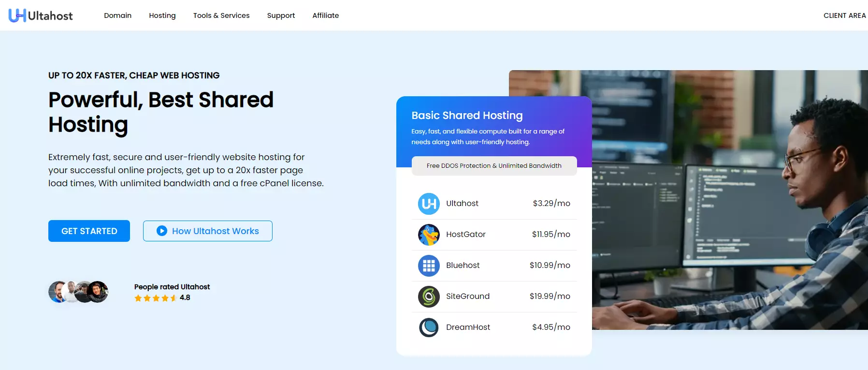Open the Support menu
Image resolution: width=868 pixels, height=370 pixels.
281,15
